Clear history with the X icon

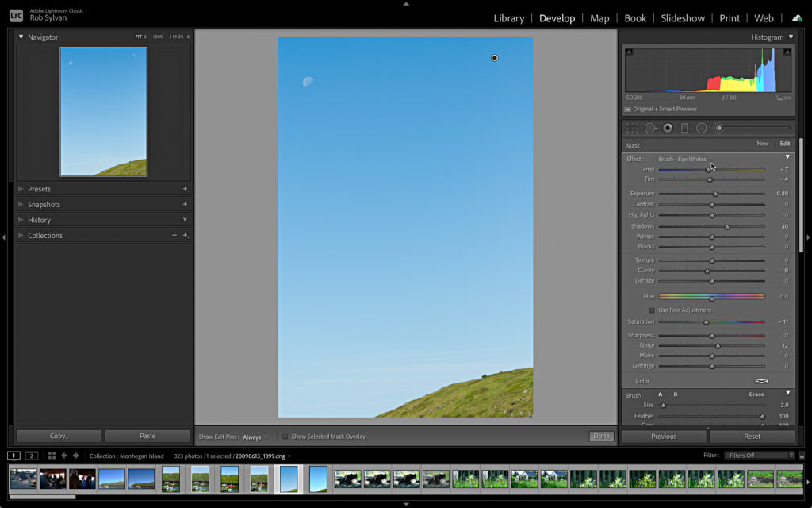point(185,219)
